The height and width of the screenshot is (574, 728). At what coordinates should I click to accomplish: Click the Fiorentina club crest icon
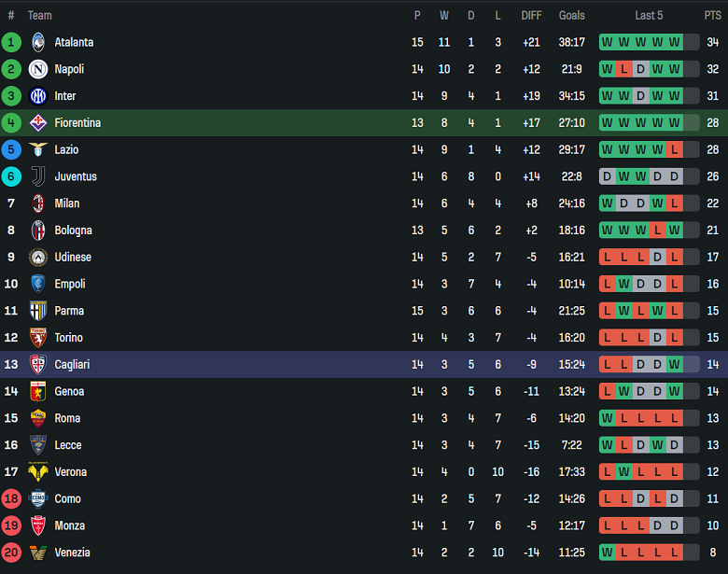click(38, 123)
